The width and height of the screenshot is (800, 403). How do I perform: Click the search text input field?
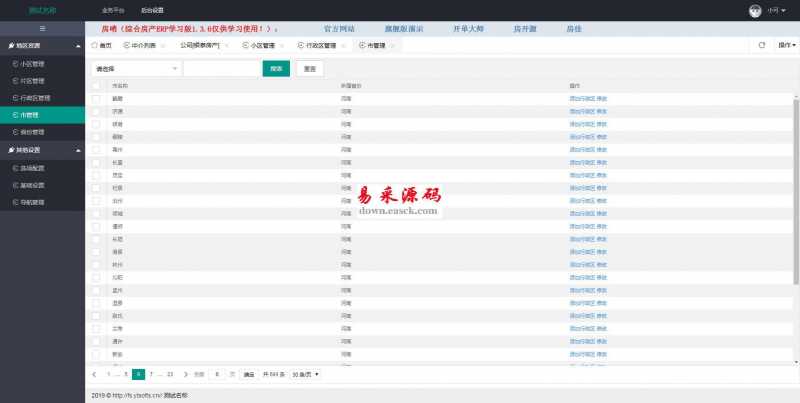click(x=221, y=69)
